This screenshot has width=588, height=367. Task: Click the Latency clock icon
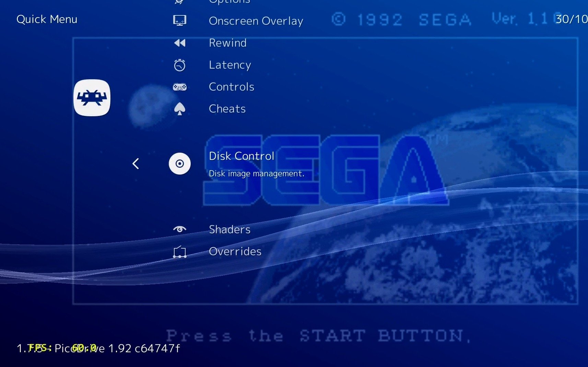[x=180, y=65]
